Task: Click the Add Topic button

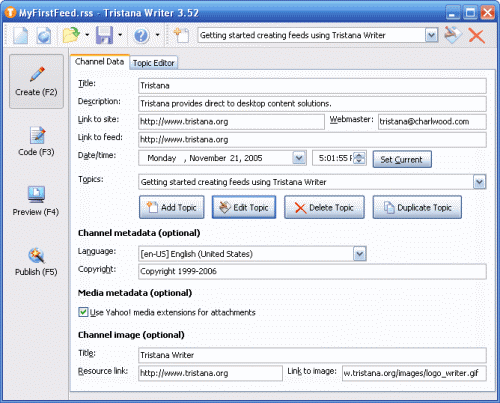Action: pos(172,207)
